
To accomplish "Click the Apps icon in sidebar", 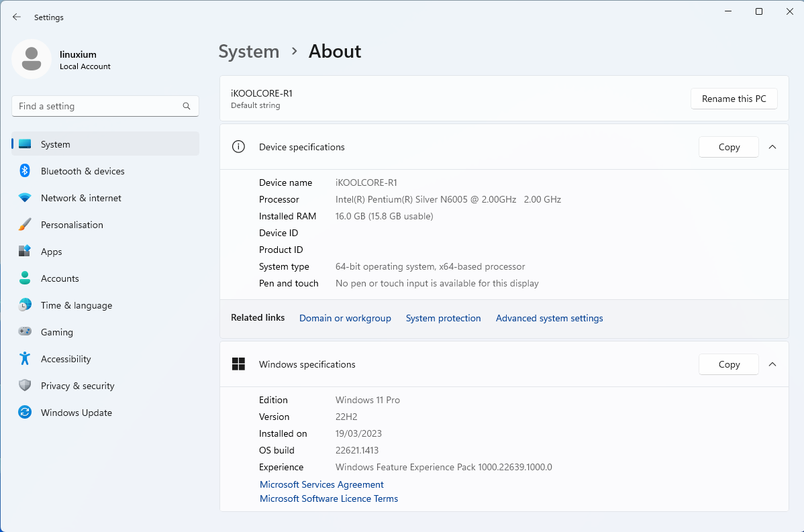I will 25,251.
